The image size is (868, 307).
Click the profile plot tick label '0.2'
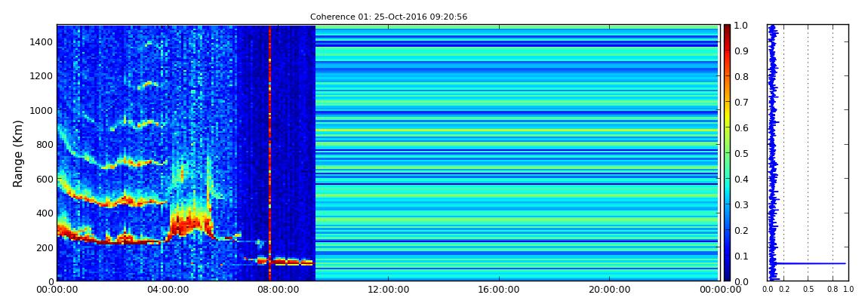pos(784,290)
